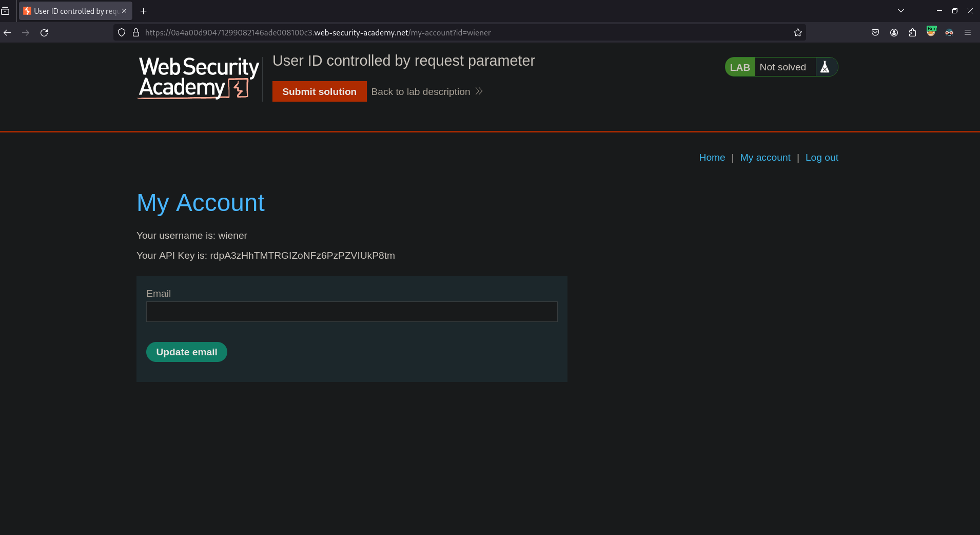Save page to Pocket
This screenshot has width=980, height=535.
pos(875,32)
